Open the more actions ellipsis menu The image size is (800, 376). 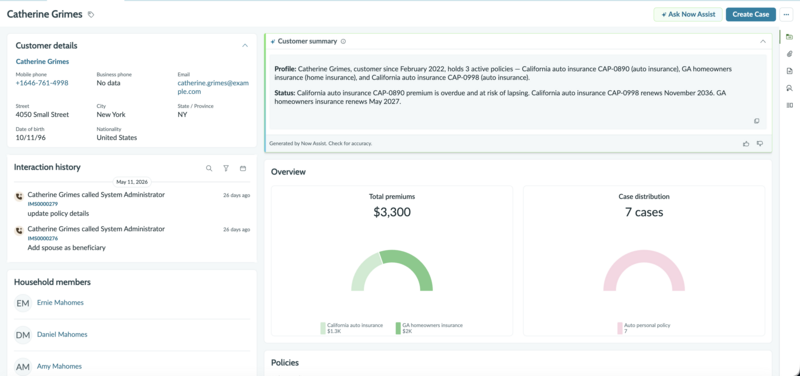point(786,14)
